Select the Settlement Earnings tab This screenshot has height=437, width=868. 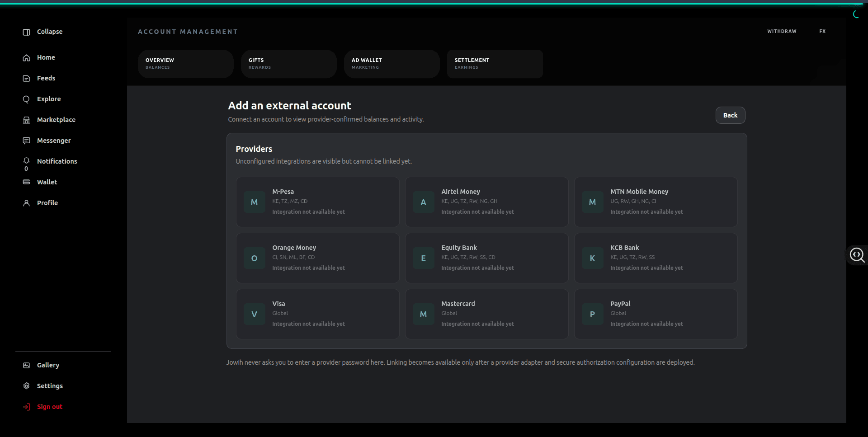(495, 64)
